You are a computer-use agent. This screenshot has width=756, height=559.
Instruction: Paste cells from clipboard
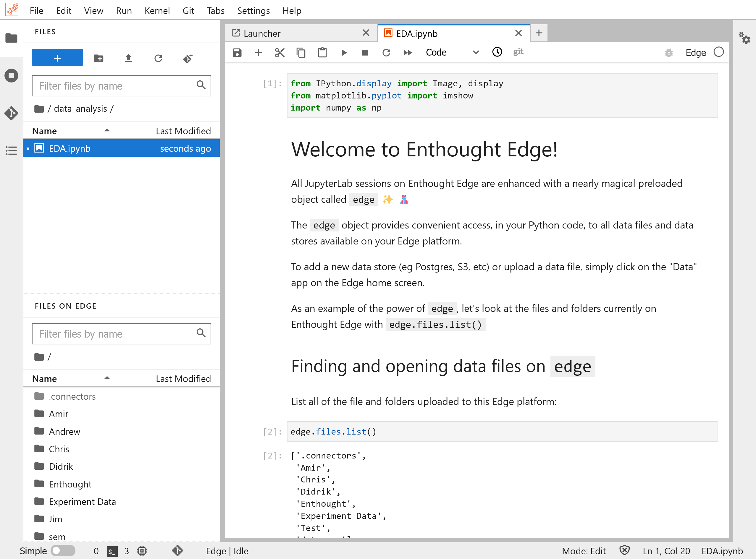click(x=322, y=52)
